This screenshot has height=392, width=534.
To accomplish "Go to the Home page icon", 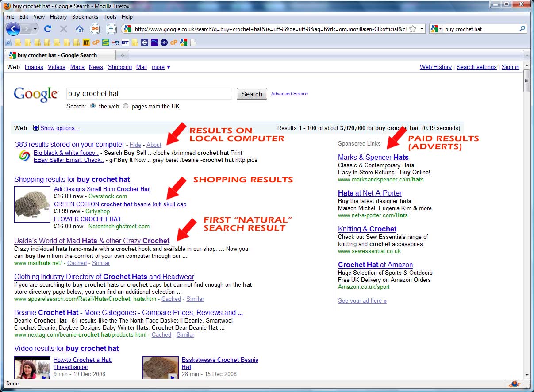I will pos(80,29).
